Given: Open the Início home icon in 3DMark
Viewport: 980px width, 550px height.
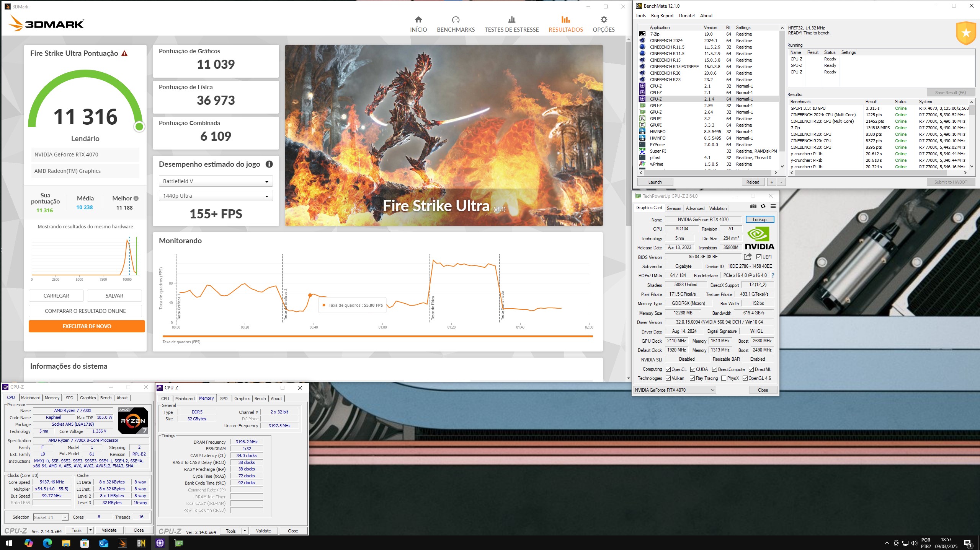Looking at the screenshot, I should tap(418, 20).
